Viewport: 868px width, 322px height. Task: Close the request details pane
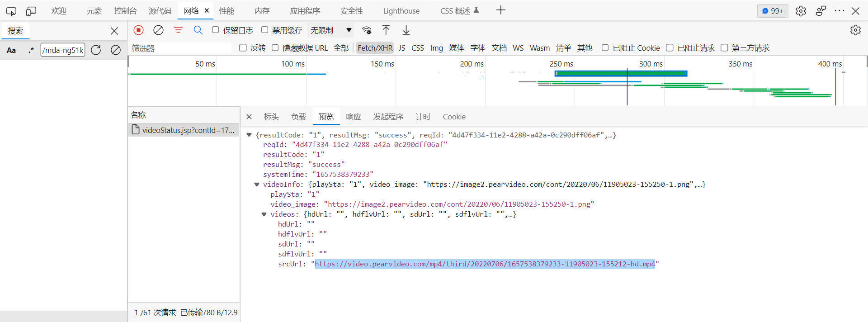(249, 117)
